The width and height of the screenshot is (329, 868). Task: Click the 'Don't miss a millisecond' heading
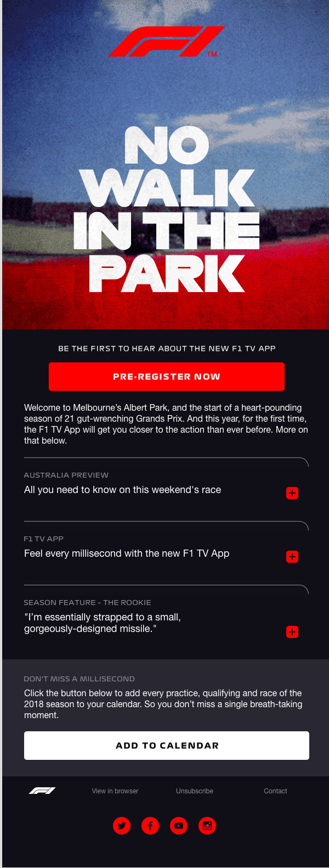[80, 679]
